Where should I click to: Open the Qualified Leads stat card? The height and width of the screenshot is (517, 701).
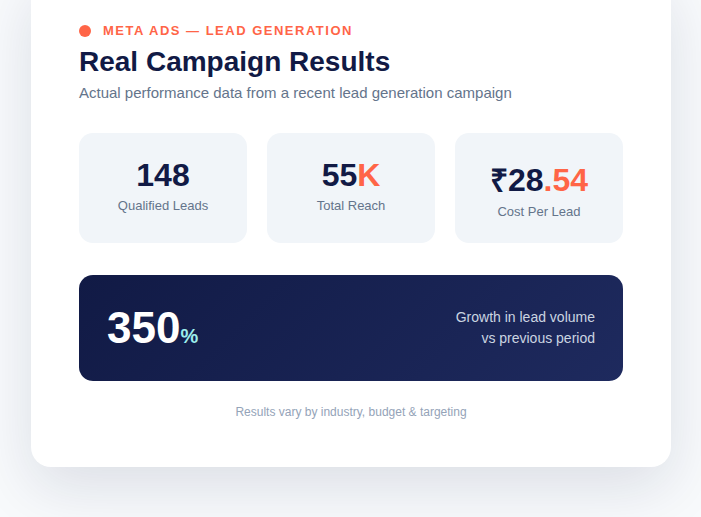[163, 188]
